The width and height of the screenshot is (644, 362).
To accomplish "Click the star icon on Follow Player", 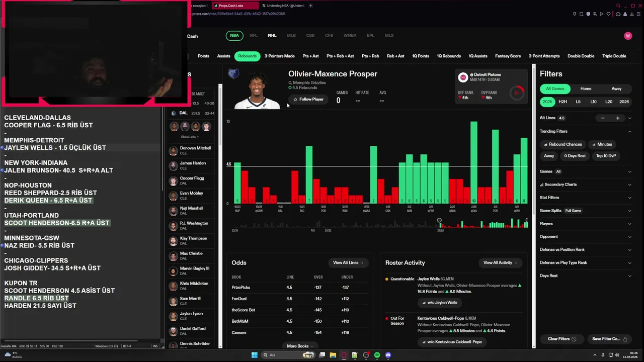I will [x=295, y=100].
